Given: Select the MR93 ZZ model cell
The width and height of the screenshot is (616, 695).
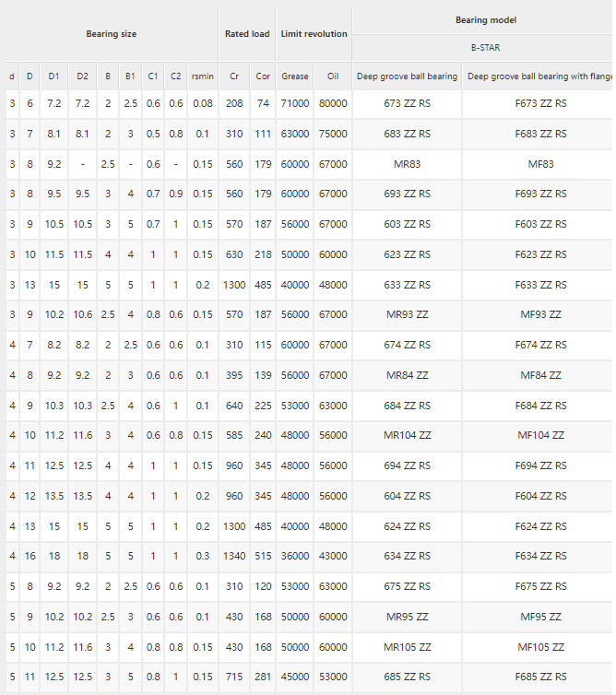Looking at the screenshot, I should point(407,314).
